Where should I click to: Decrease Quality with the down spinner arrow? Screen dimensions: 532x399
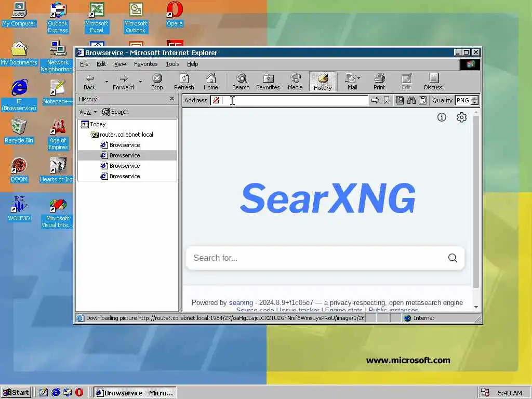coord(475,102)
